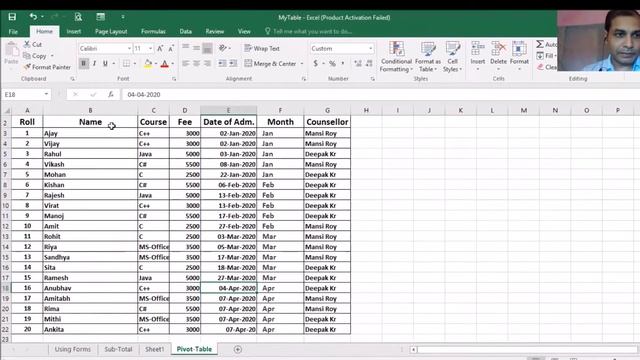The height and width of the screenshot is (360, 640).
Task: Click the Insert cells icon
Action: (x=478, y=49)
